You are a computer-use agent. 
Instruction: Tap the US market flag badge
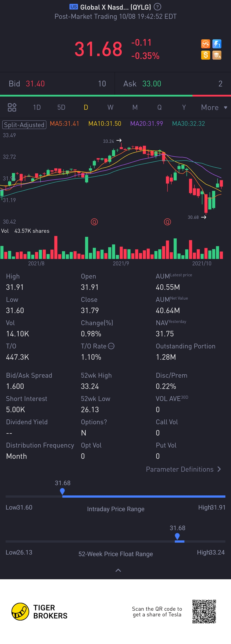click(x=73, y=7)
